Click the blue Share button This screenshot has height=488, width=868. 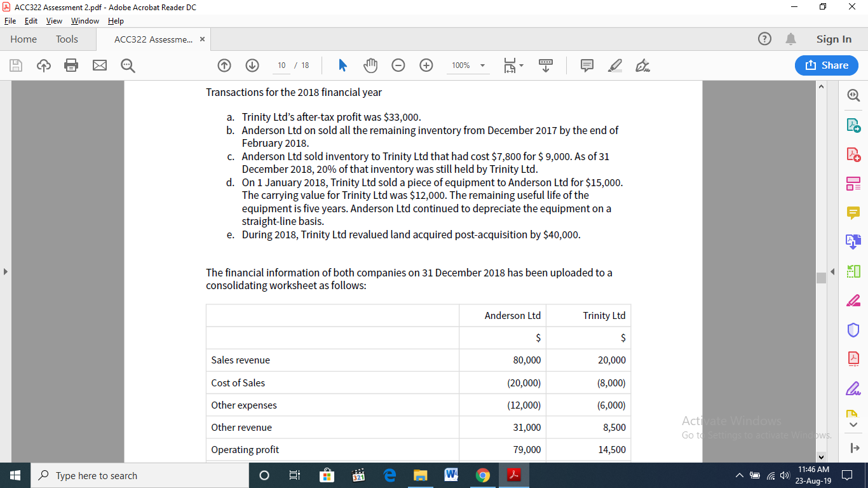point(826,65)
